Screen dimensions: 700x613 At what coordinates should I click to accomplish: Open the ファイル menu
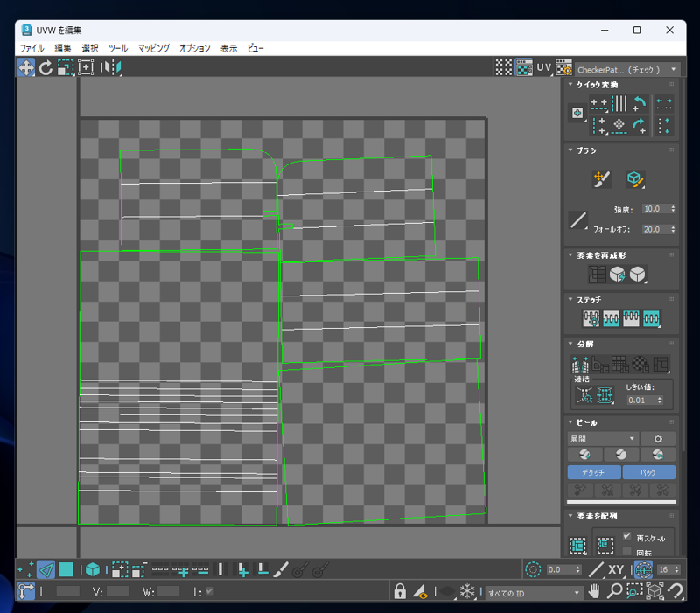click(32, 48)
